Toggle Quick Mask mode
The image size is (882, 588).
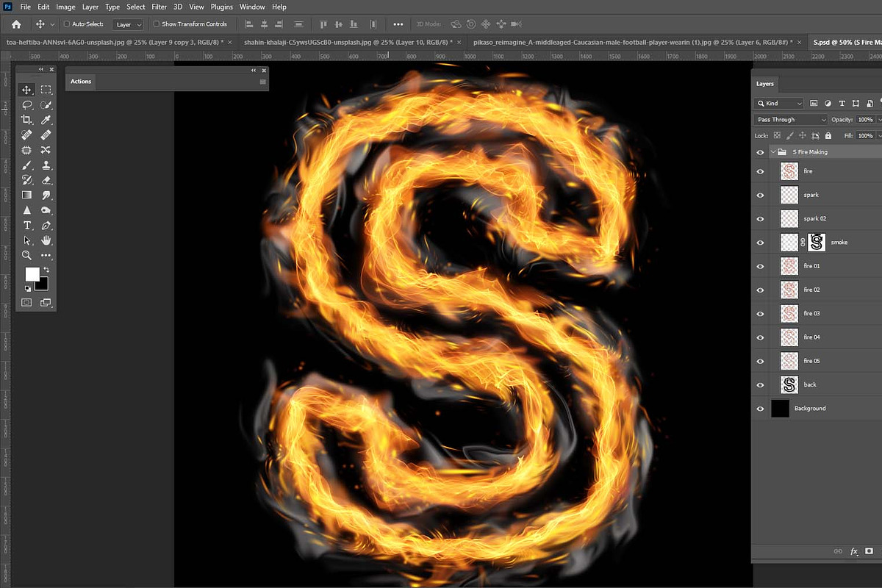point(26,302)
